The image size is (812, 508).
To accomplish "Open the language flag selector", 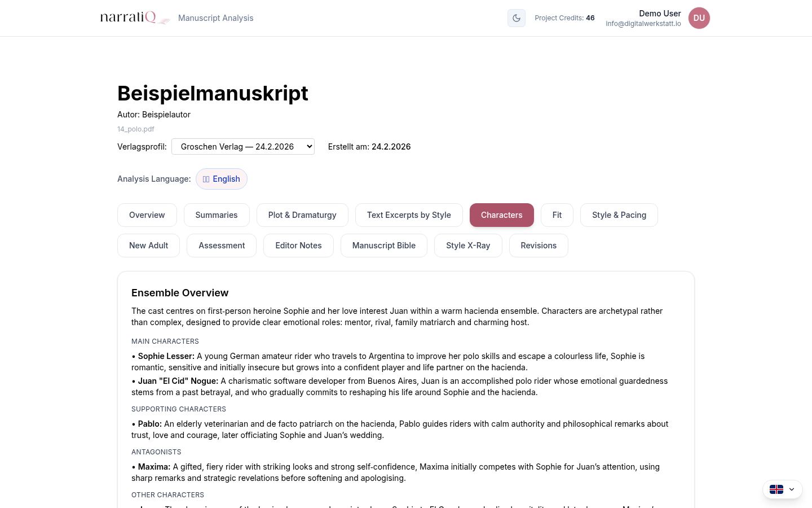I will pos(776,489).
